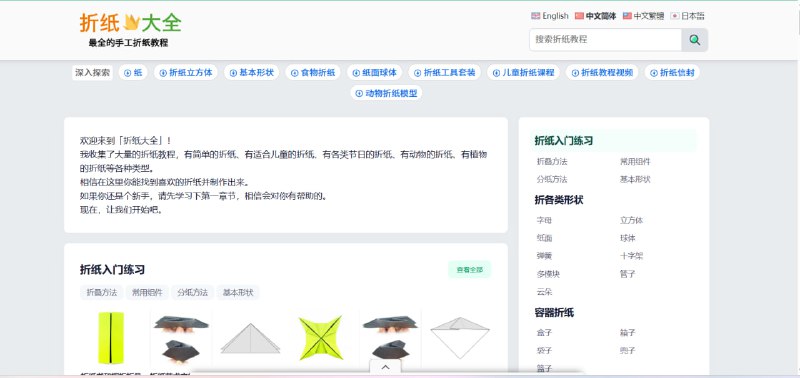Click the 查看全部 button

point(469,270)
